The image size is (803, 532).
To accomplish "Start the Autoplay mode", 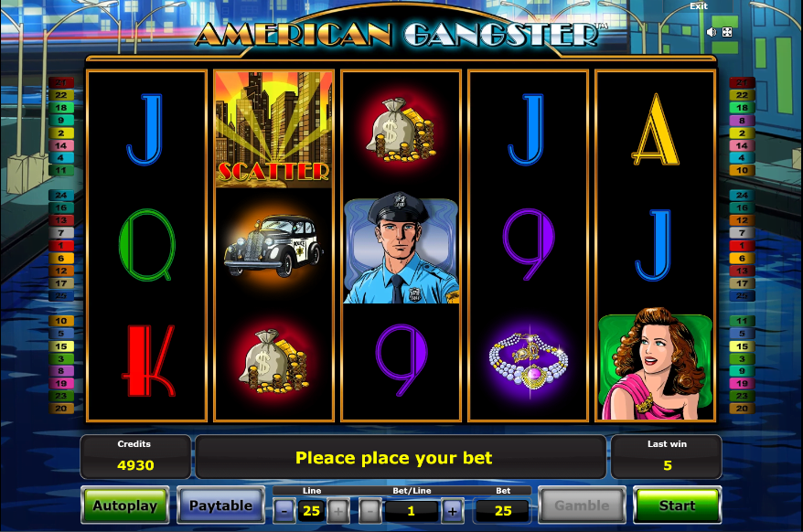I will point(125,505).
